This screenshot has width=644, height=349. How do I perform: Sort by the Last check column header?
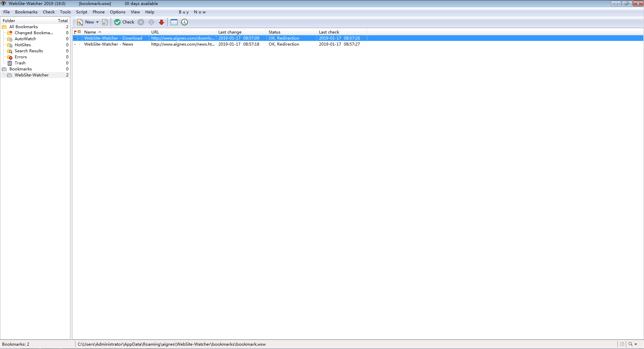pos(329,32)
